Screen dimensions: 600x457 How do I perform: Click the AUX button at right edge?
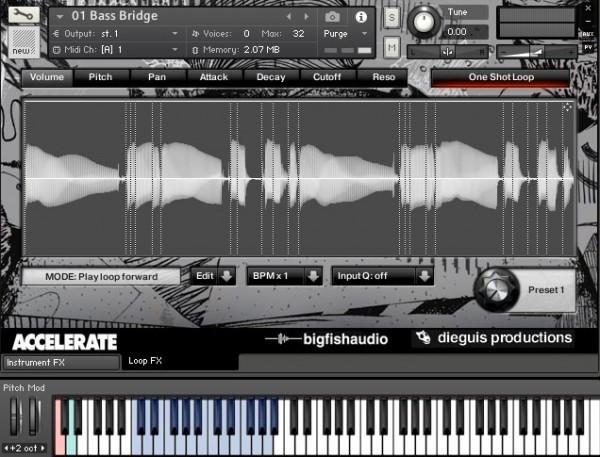coord(589,34)
